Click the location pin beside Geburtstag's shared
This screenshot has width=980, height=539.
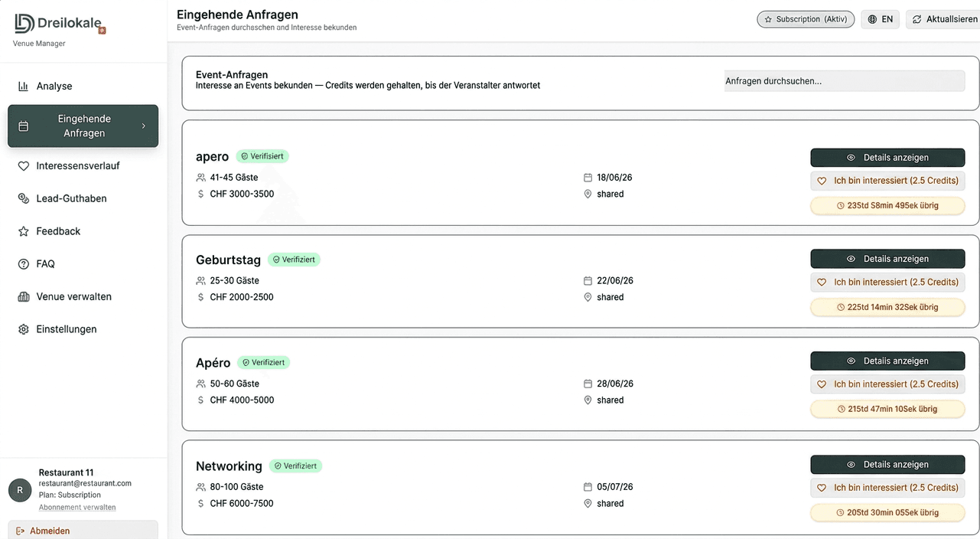(588, 297)
